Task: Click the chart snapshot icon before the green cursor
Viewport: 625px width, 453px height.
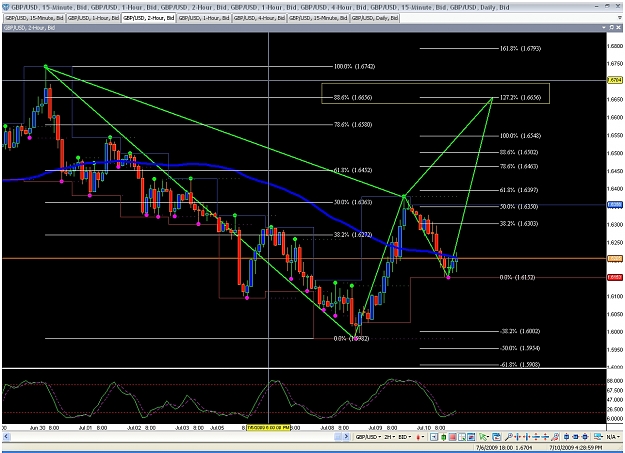Action: point(471,437)
